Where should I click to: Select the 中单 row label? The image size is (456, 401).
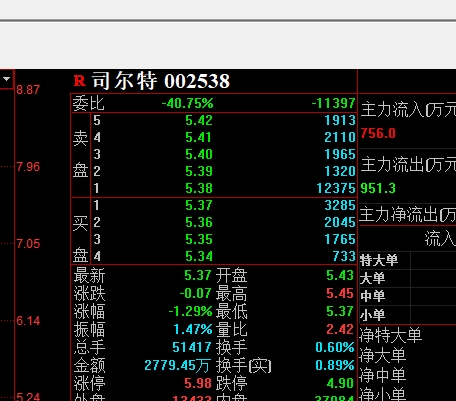click(373, 296)
